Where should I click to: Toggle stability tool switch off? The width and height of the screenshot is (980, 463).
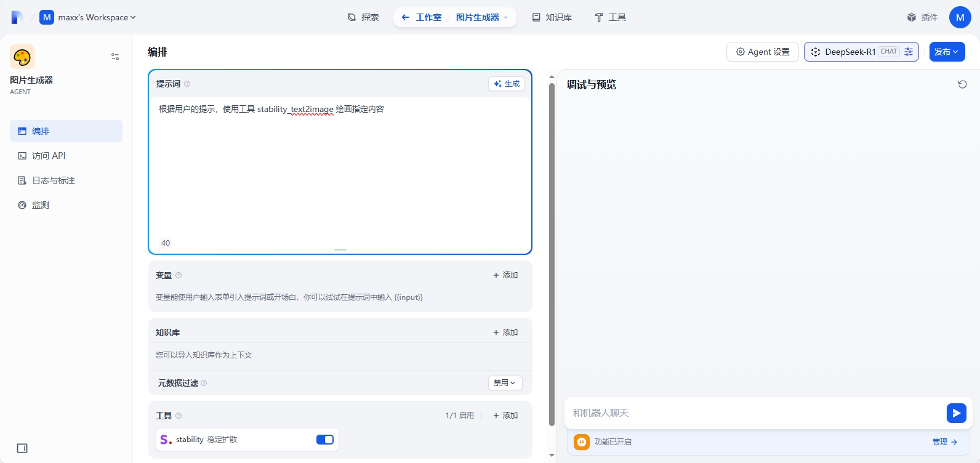point(325,440)
